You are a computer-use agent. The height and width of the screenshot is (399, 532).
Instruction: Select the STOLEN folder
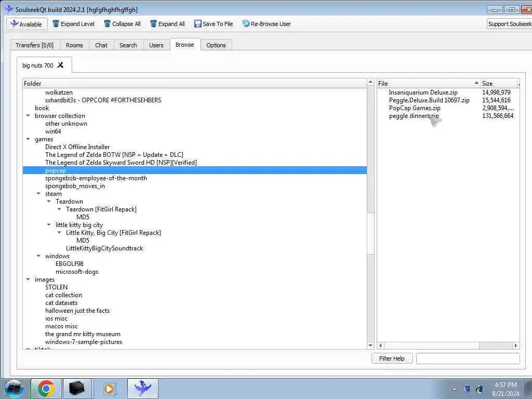point(56,287)
